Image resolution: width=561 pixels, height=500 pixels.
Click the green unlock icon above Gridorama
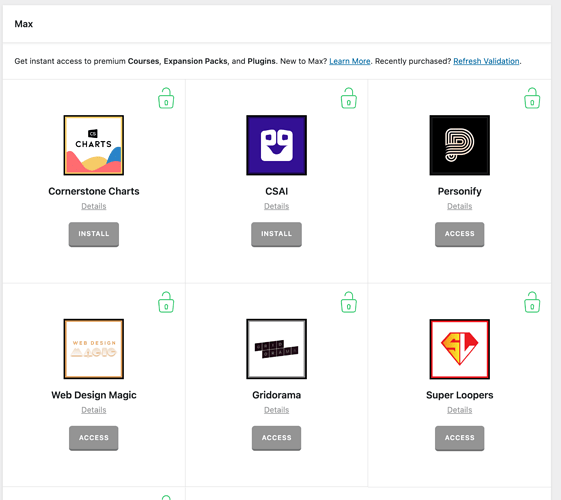[x=349, y=302]
